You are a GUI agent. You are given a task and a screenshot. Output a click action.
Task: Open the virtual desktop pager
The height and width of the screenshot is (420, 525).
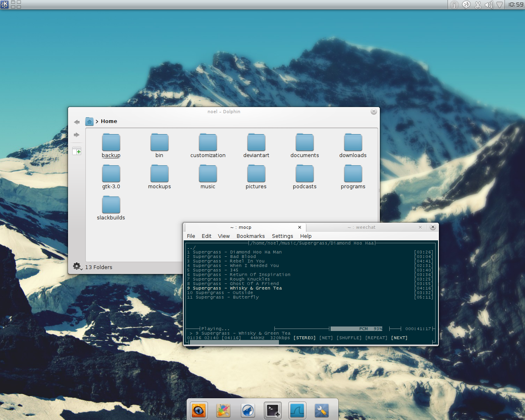click(16, 5)
